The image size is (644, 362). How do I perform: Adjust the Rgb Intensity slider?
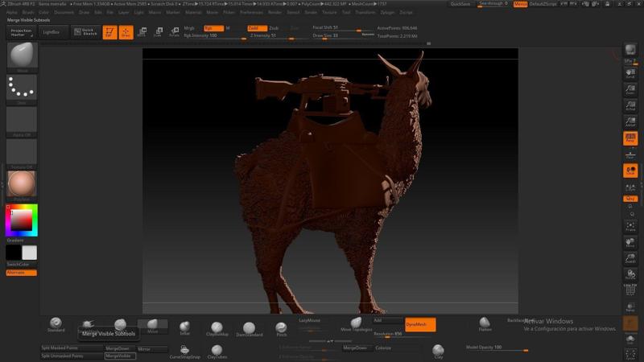point(215,35)
